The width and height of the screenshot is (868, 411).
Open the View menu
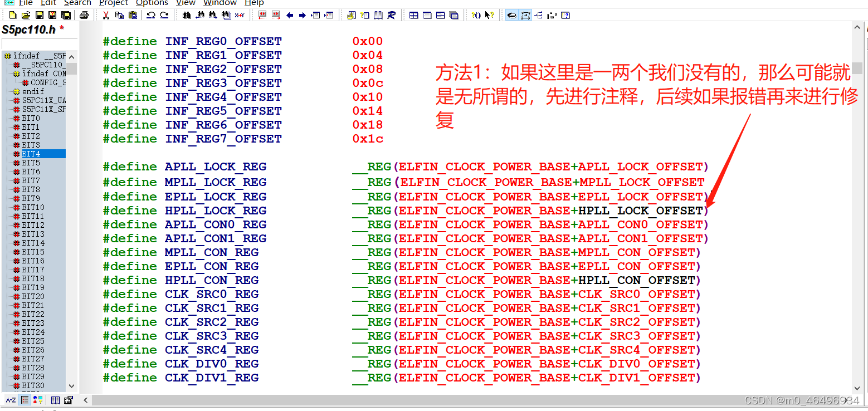point(186,3)
